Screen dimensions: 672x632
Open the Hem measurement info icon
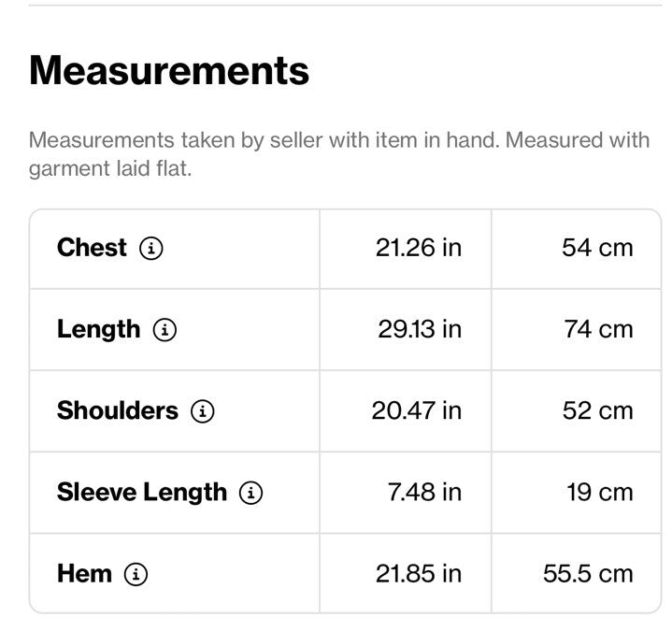coord(136,574)
